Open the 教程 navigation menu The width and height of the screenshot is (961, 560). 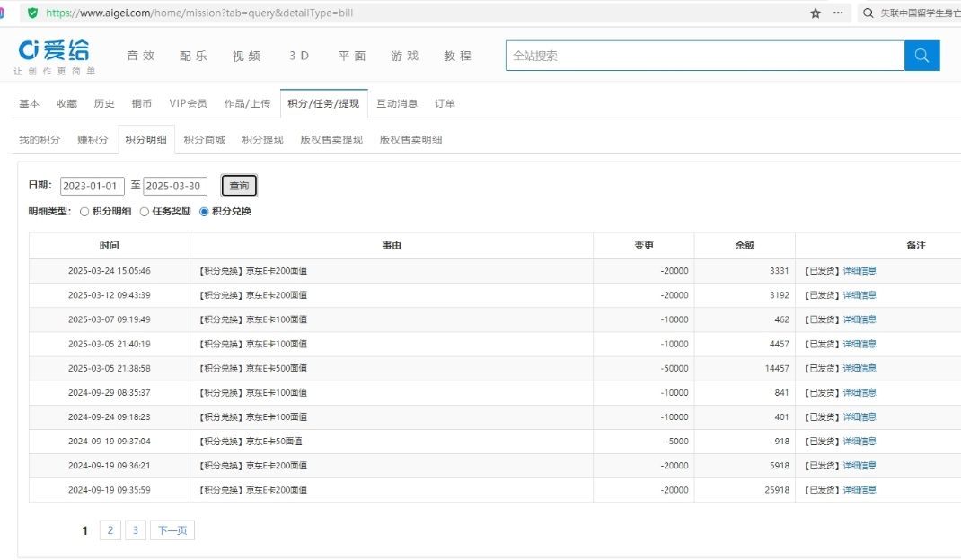pos(458,56)
